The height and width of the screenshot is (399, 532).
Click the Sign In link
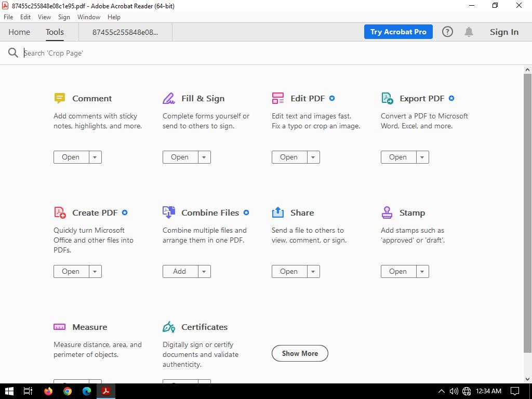[x=503, y=32]
